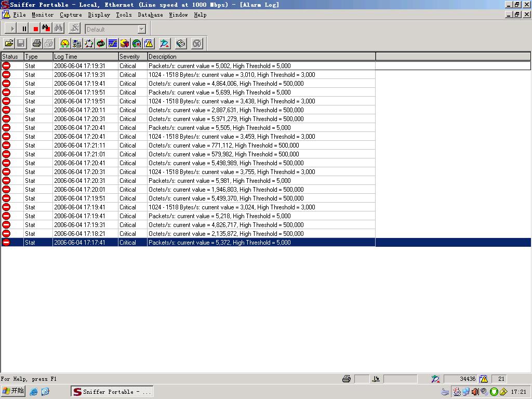Screen dimensions: 532x399
Task: Click the Sniffer app icon in menu bar
Action: point(6,15)
